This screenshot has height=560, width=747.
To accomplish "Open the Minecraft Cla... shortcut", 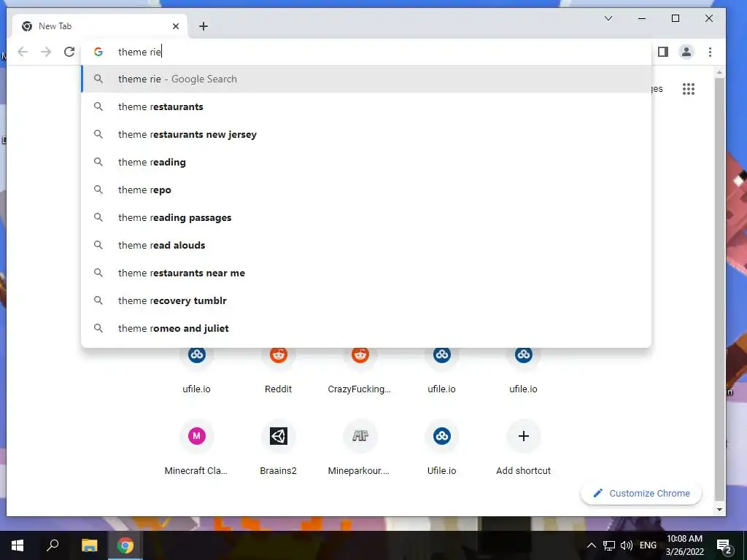I will tap(196, 448).
